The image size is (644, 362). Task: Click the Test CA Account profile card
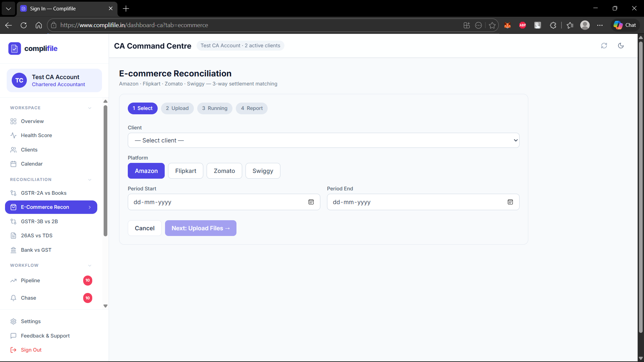tap(54, 80)
